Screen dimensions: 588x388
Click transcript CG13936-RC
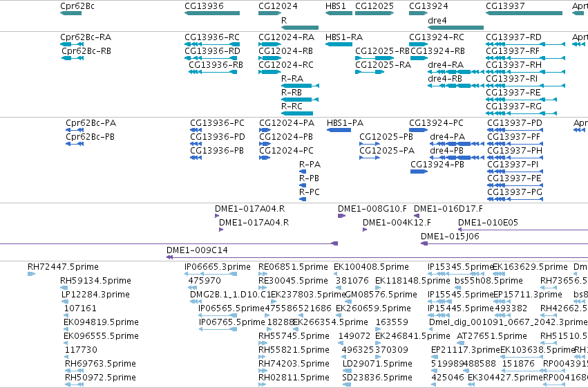click(211, 44)
